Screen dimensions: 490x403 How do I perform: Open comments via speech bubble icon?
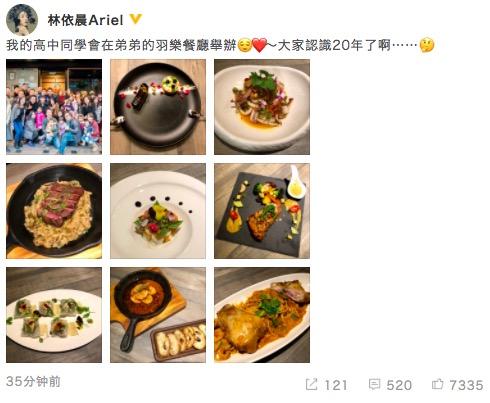tap(374, 384)
